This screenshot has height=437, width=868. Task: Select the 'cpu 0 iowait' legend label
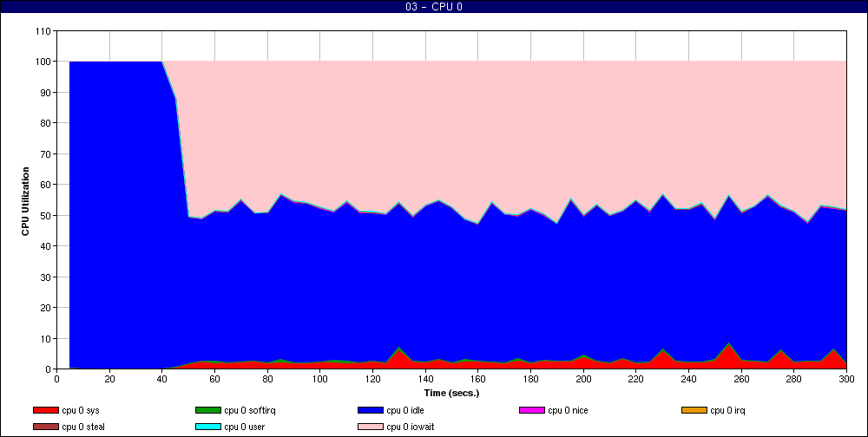pyautogui.click(x=411, y=427)
